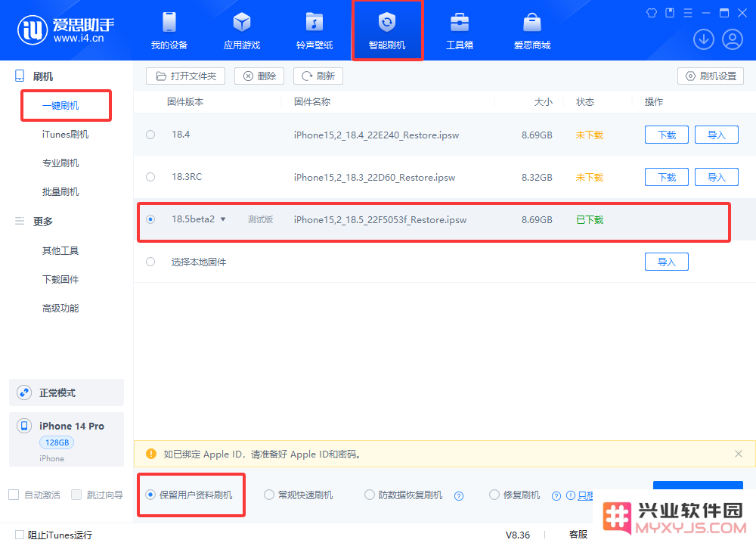Open 刷机设置 settings button
Screen dimensions: 756x546
(711, 76)
